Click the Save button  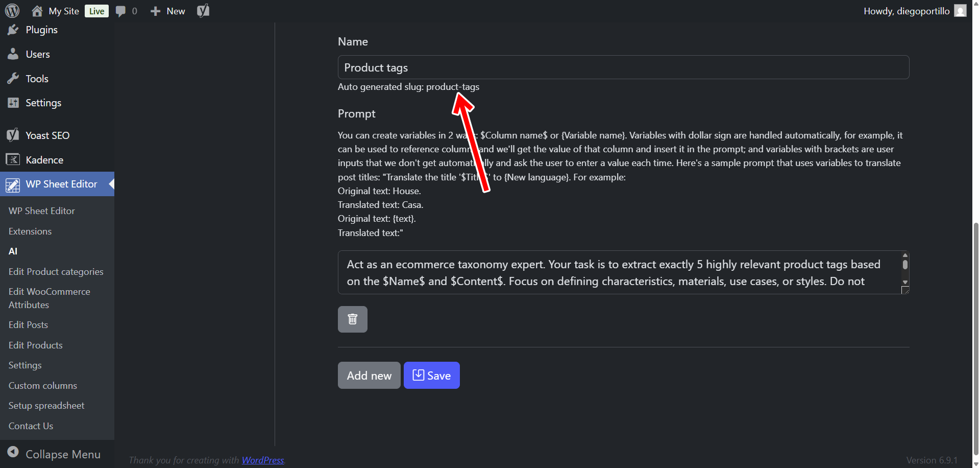431,376
